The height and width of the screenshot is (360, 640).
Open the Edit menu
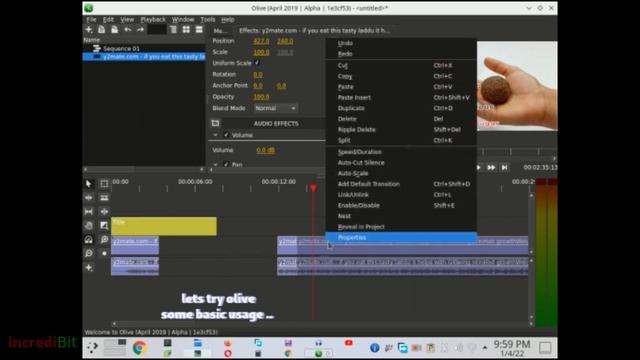(x=108, y=20)
